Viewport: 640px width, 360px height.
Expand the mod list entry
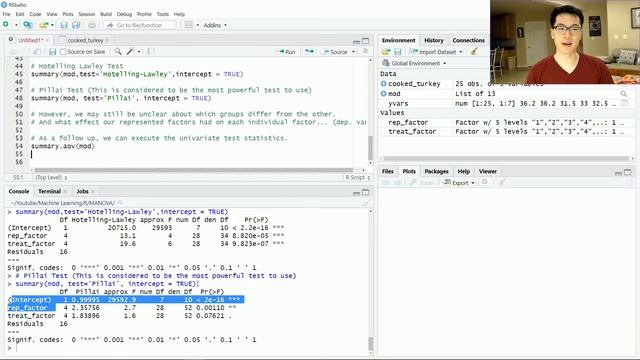coord(383,93)
